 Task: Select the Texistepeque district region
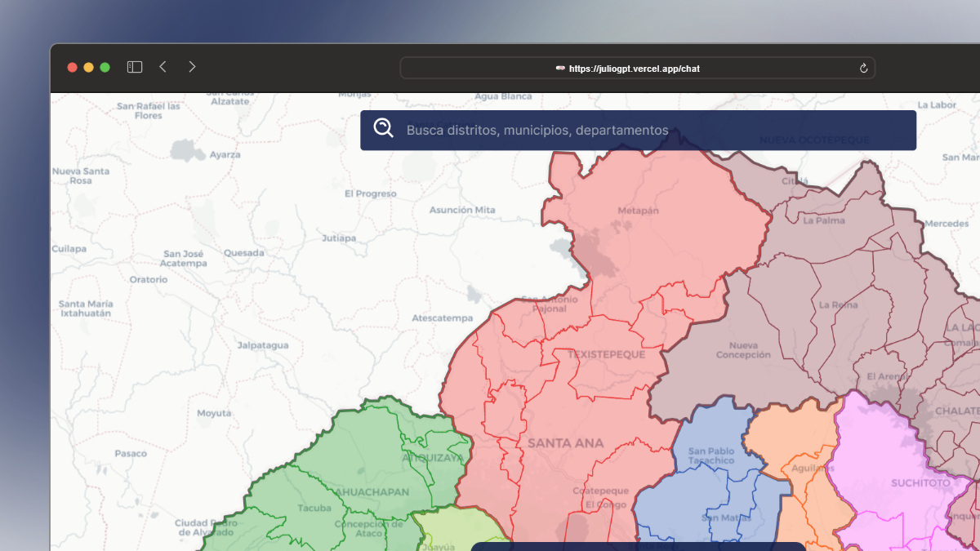click(606, 354)
